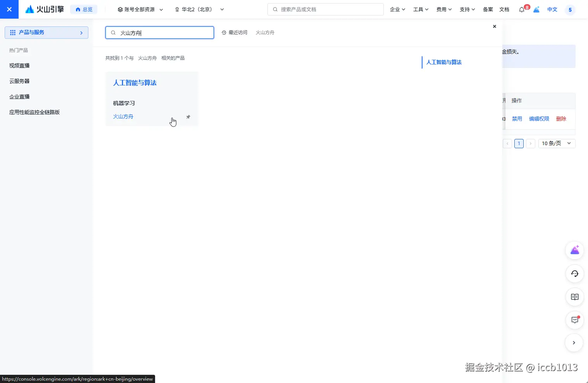588x383 pixels.
Task: Click the 云服务器 sidebar entry
Action: pyautogui.click(x=19, y=81)
